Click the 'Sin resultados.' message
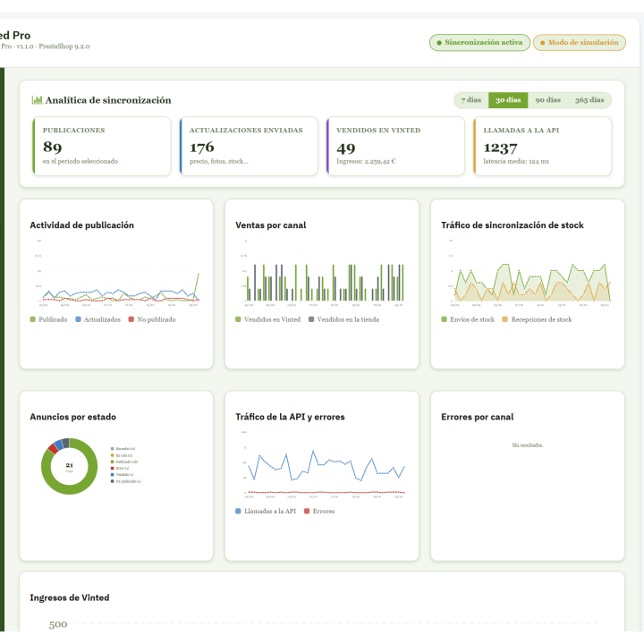 point(528,445)
